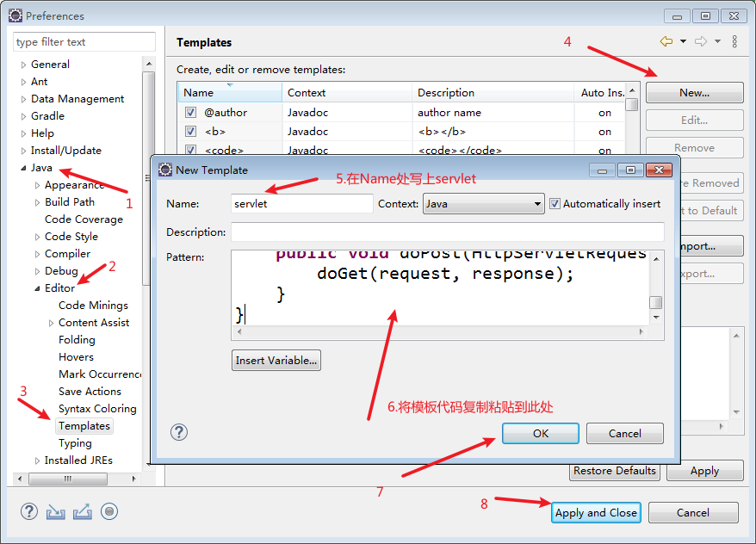Collapse the Editor tree node

tap(37, 288)
